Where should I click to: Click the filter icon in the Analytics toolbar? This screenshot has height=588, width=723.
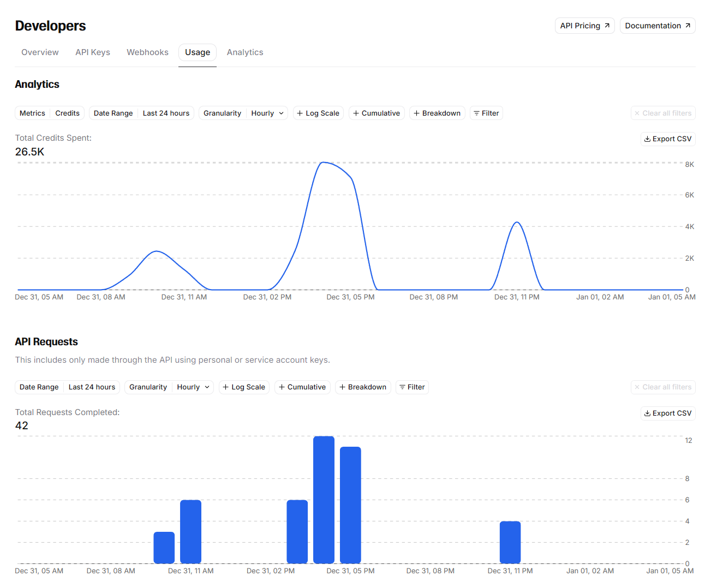coord(476,113)
